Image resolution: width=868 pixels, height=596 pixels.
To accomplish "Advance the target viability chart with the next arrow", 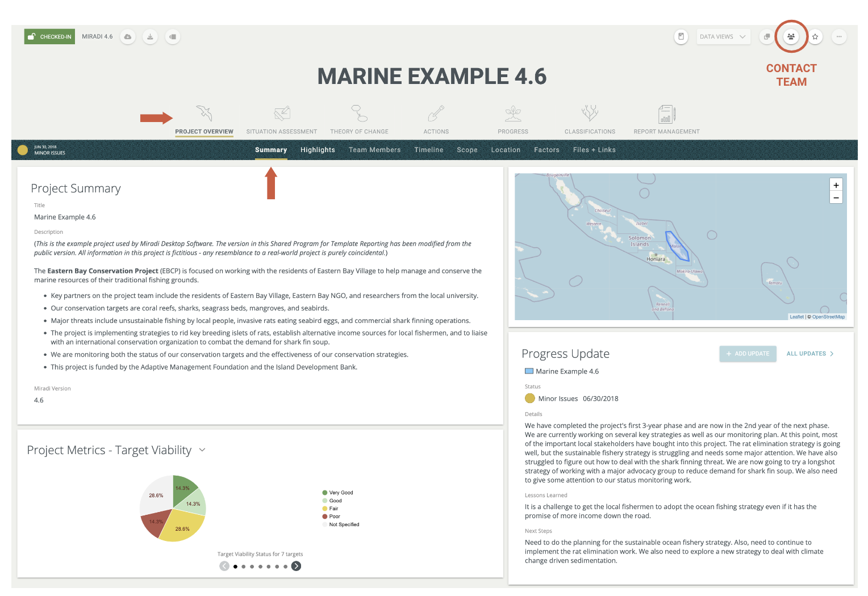I will click(296, 566).
